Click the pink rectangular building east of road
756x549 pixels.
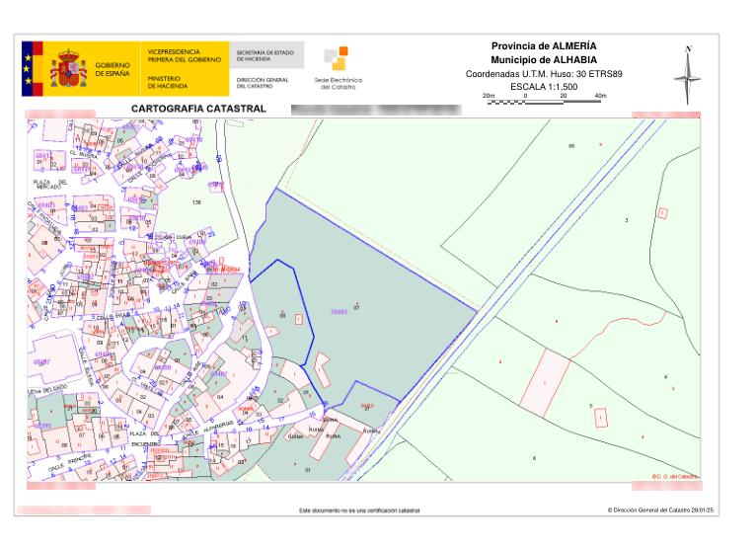coord(546,383)
